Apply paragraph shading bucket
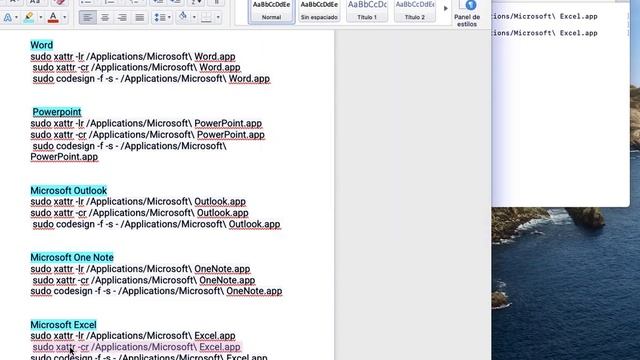 coord(183,17)
